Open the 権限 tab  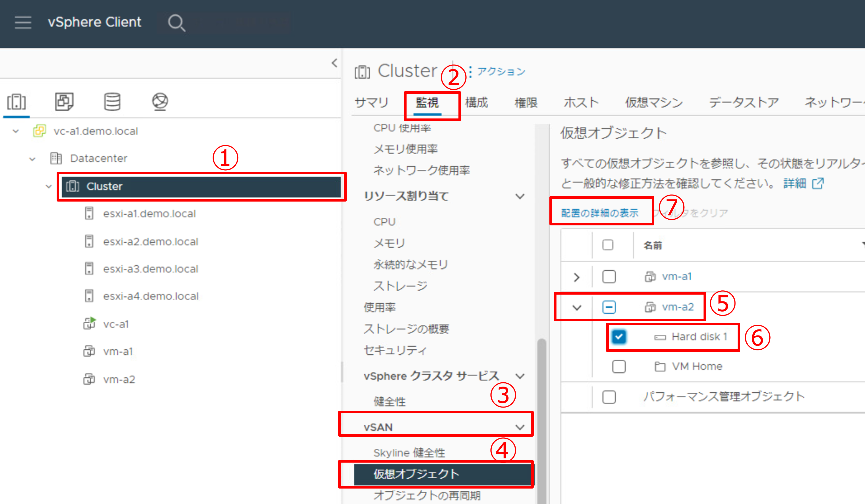tap(526, 102)
